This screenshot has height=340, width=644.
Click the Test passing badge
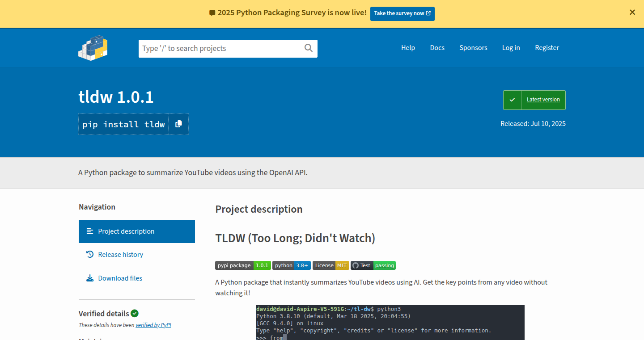(x=373, y=265)
